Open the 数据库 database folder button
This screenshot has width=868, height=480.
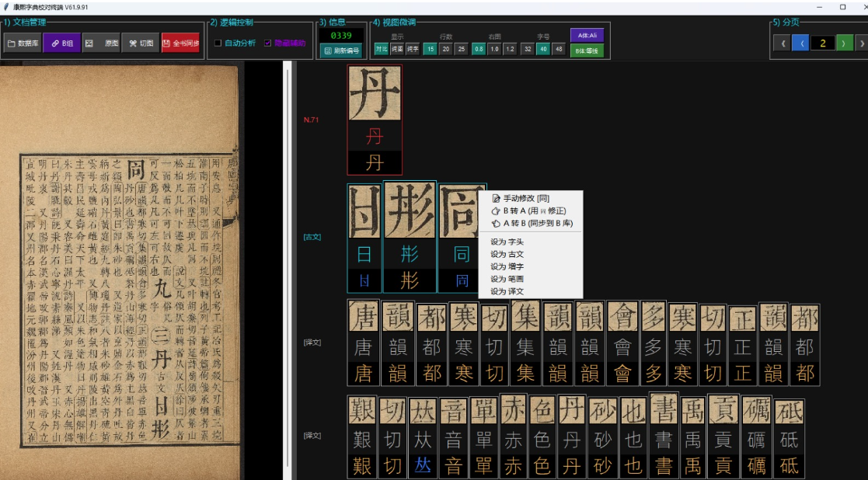[23, 43]
